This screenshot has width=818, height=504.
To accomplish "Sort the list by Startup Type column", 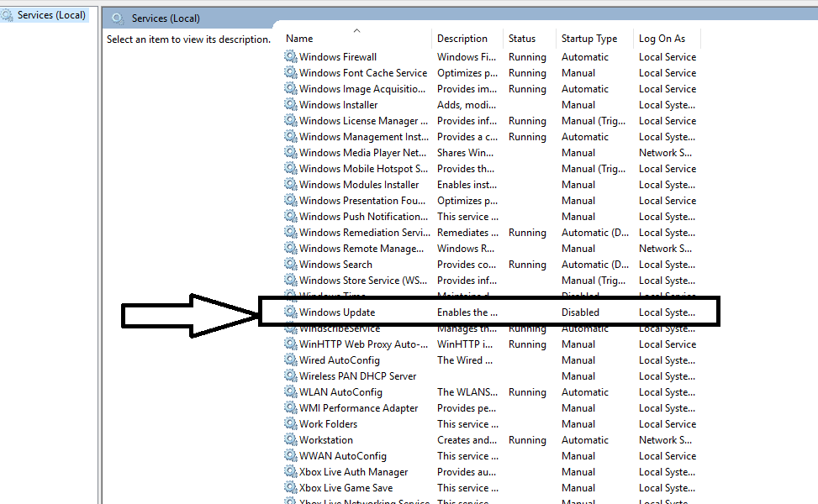I will coord(588,39).
